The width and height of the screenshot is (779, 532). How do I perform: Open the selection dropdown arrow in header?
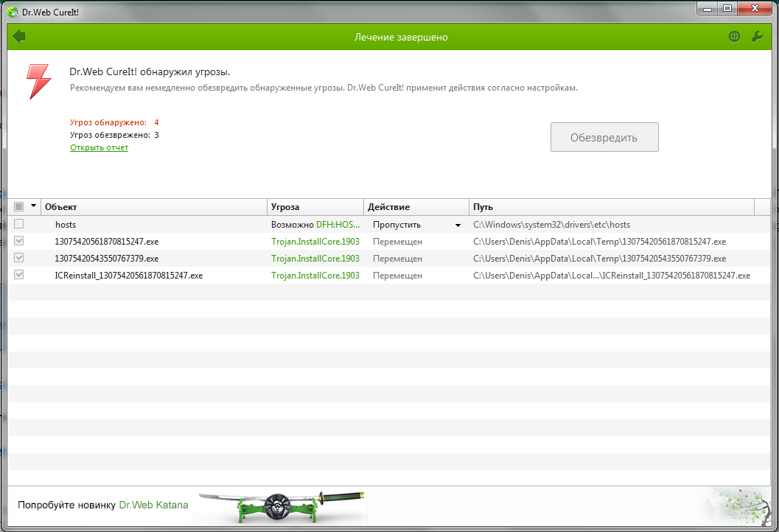point(33,206)
